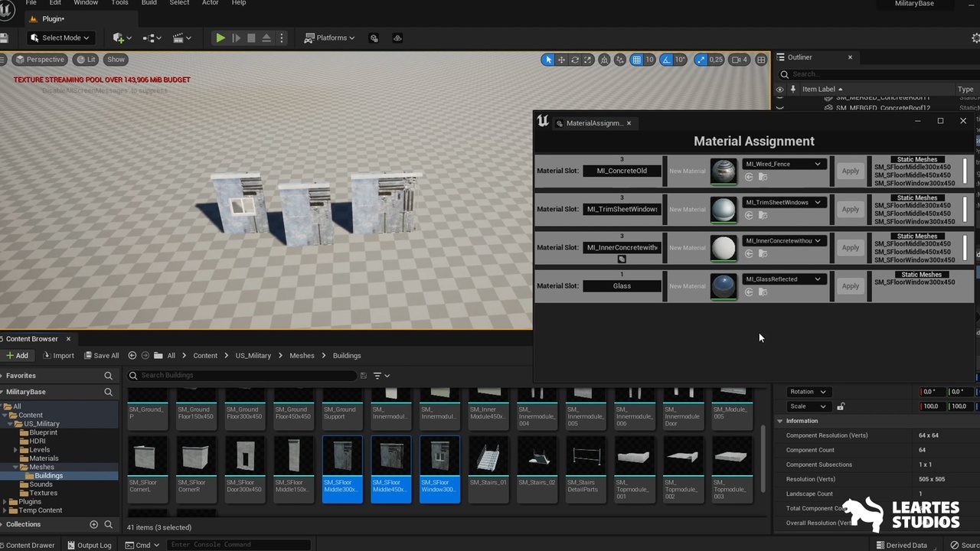This screenshot has height=551, width=980.
Task: Switch to the Content Browser tab
Action: pos(32,338)
